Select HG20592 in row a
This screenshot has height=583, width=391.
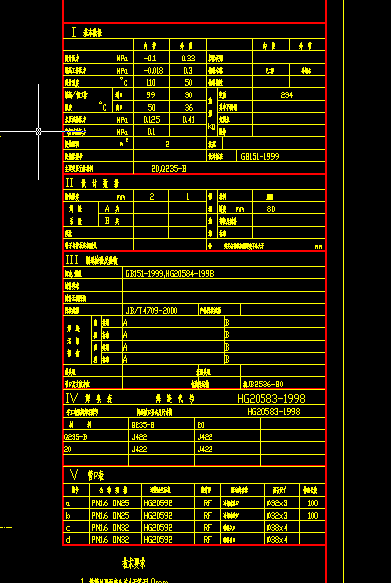[158, 503]
